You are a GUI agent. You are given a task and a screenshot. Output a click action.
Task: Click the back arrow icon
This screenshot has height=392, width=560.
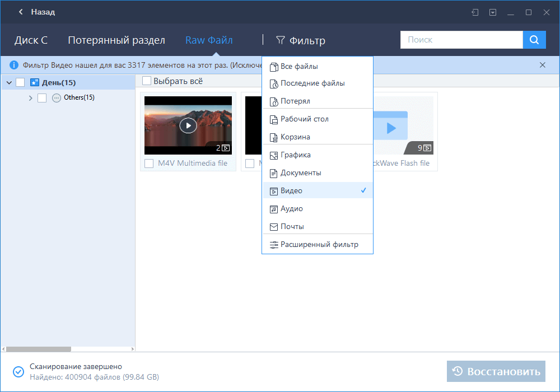(21, 12)
